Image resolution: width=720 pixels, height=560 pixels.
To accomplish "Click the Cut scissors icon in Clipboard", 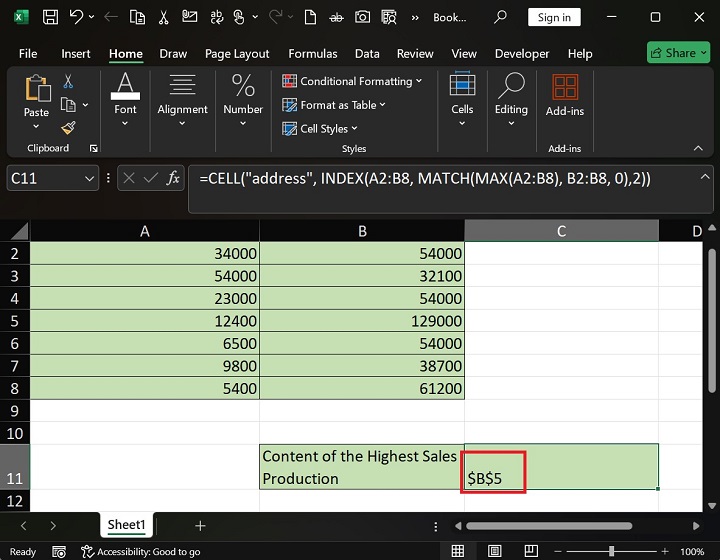I will (x=68, y=81).
